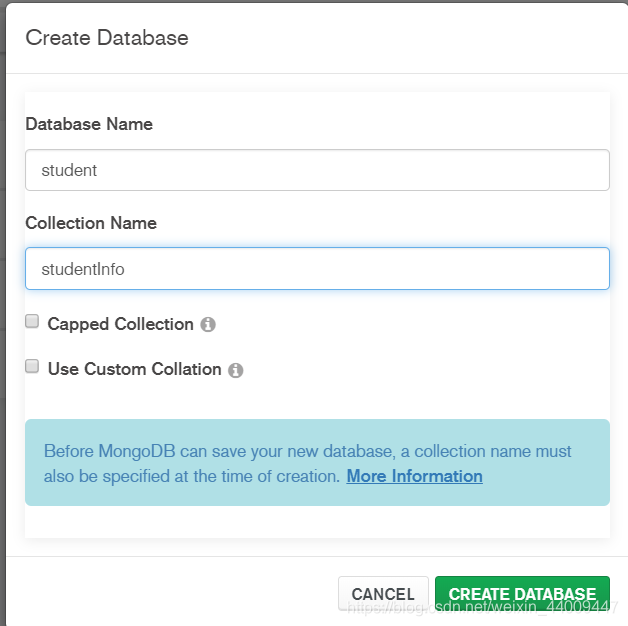628x626 pixels.
Task: Click the Collection Name label
Action: [x=91, y=223]
